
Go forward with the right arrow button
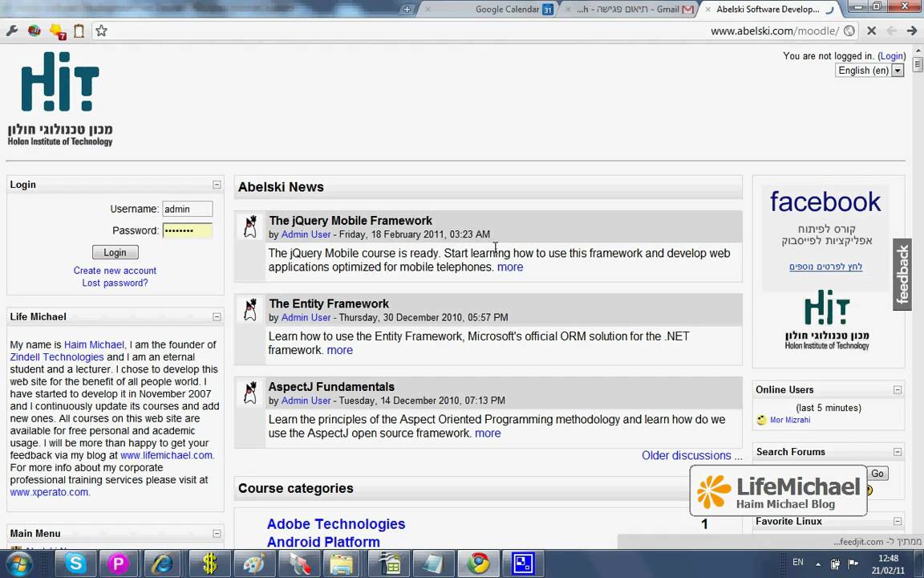912,31
